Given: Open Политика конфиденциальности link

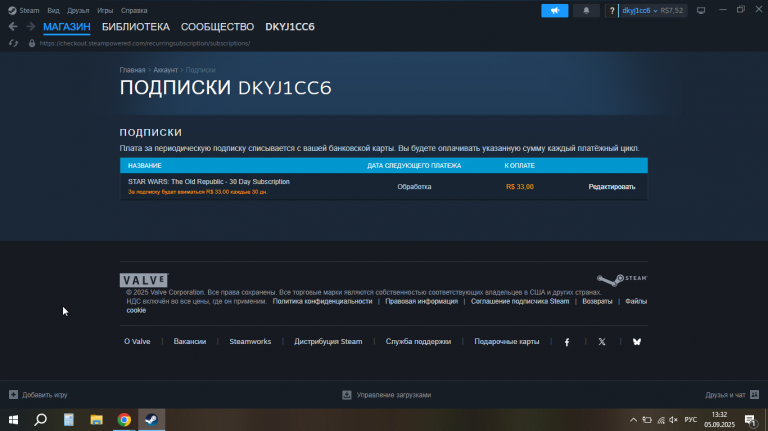Looking at the screenshot, I should click(322, 301).
